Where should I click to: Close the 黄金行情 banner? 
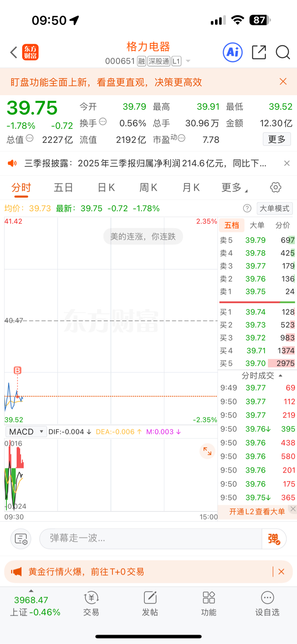tap(282, 572)
